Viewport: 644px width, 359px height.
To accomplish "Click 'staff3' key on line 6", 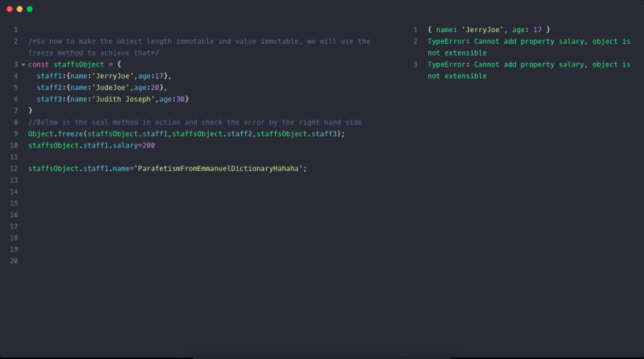I will 49,99.
